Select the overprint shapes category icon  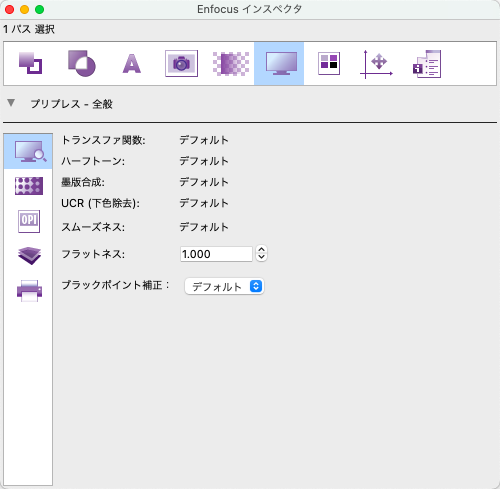(82, 63)
